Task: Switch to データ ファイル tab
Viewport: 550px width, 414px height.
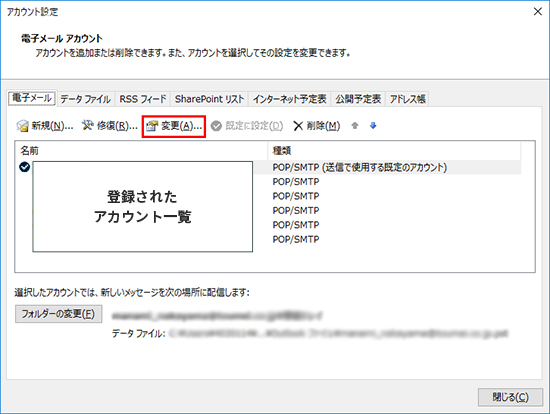Action: coord(85,99)
